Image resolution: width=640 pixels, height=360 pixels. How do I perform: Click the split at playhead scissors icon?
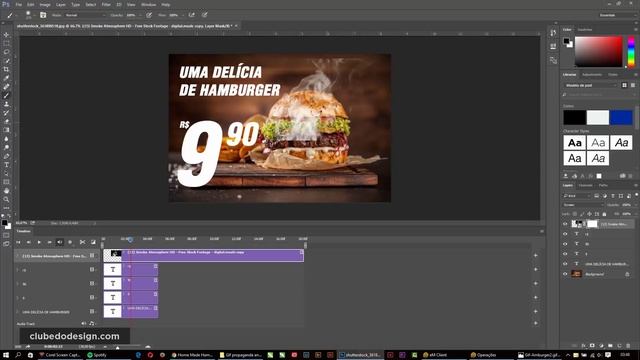(82, 242)
